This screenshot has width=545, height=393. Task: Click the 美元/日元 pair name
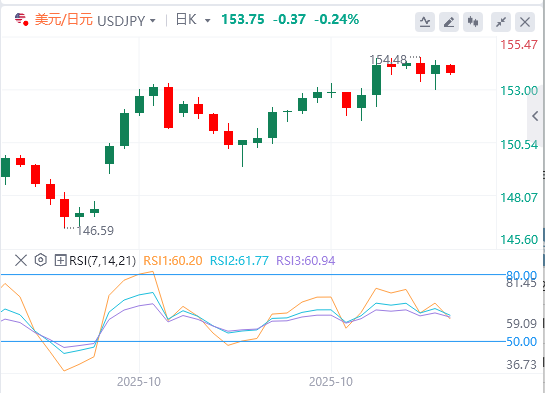pyautogui.click(x=64, y=19)
